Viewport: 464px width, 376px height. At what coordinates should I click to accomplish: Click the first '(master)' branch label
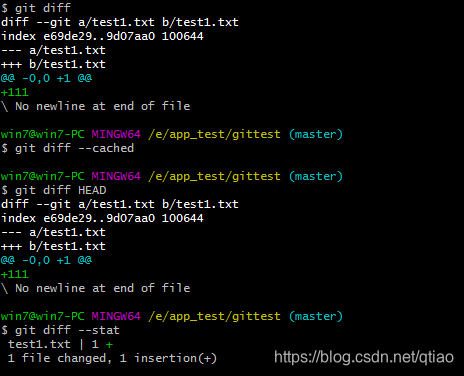coord(316,134)
